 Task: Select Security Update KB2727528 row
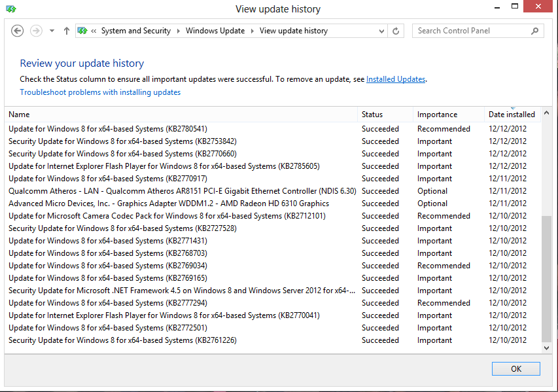[273, 228]
